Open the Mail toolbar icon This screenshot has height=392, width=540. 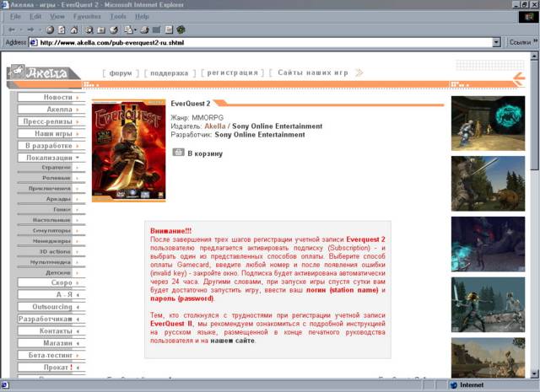(128, 30)
